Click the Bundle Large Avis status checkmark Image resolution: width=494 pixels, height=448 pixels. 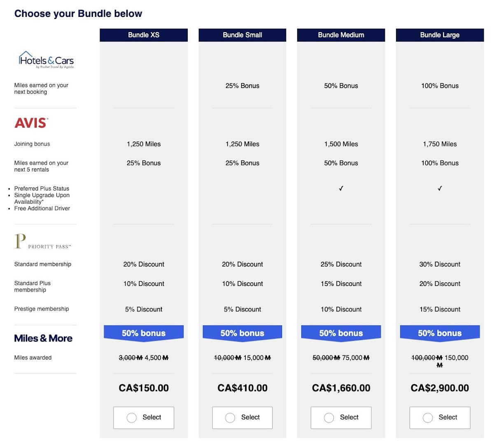click(x=440, y=188)
